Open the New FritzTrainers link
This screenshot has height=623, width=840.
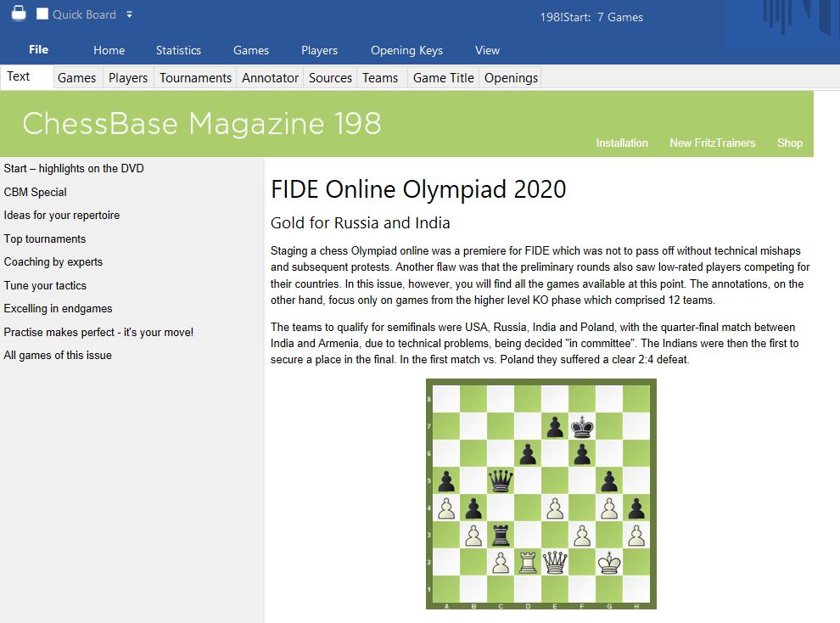[x=712, y=143]
